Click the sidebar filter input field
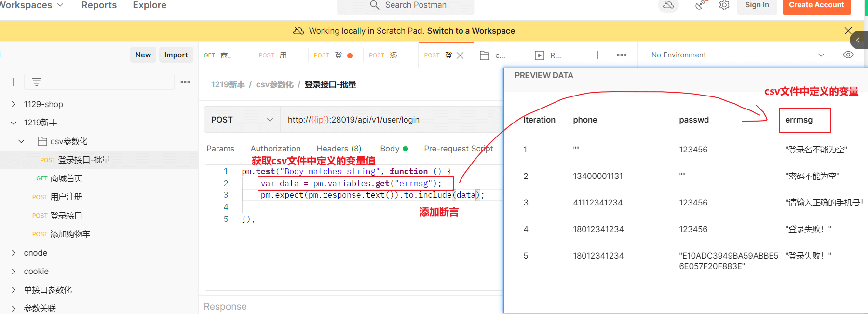This screenshot has width=868, height=314. (x=99, y=82)
